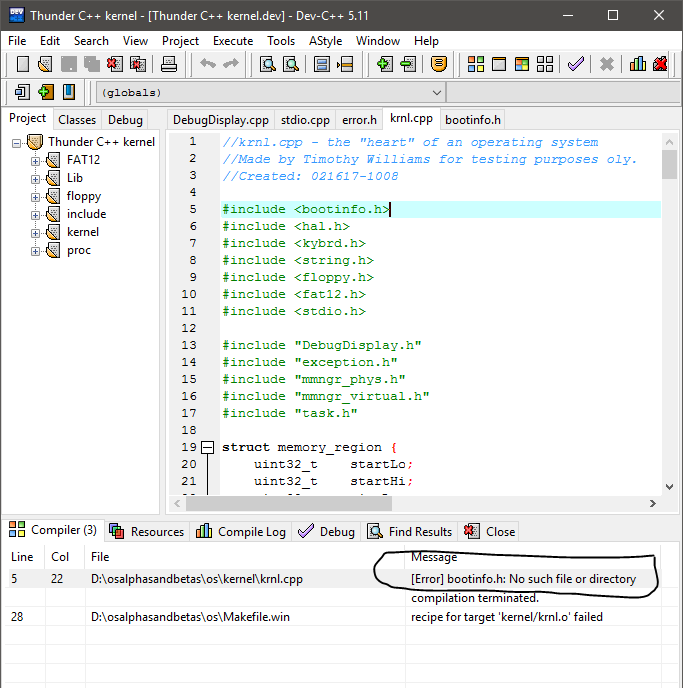Image resolution: width=683 pixels, height=688 pixels.
Task: Click the Toggle Bookmark icon
Action: tap(46, 92)
